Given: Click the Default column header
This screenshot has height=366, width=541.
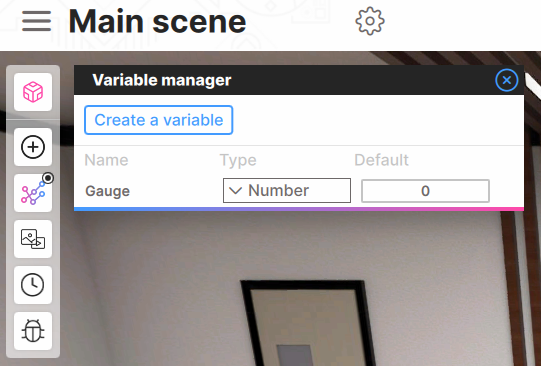Looking at the screenshot, I should click(x=382, y=160).
